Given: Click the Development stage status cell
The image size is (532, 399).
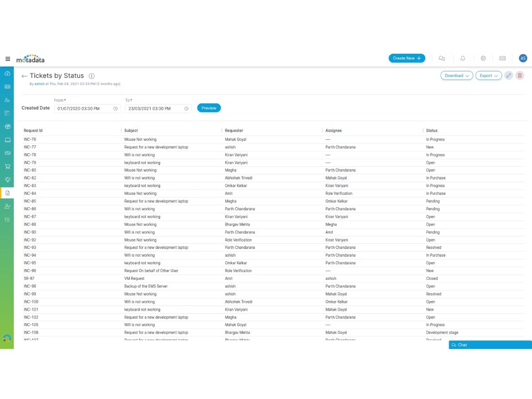Looking at the screenshot, I should coord(442,332).
